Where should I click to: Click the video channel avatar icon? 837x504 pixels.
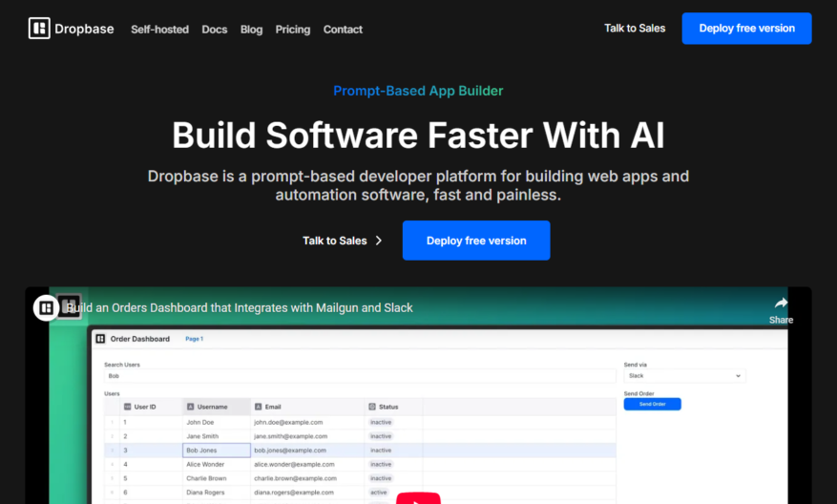coord(46,308)
